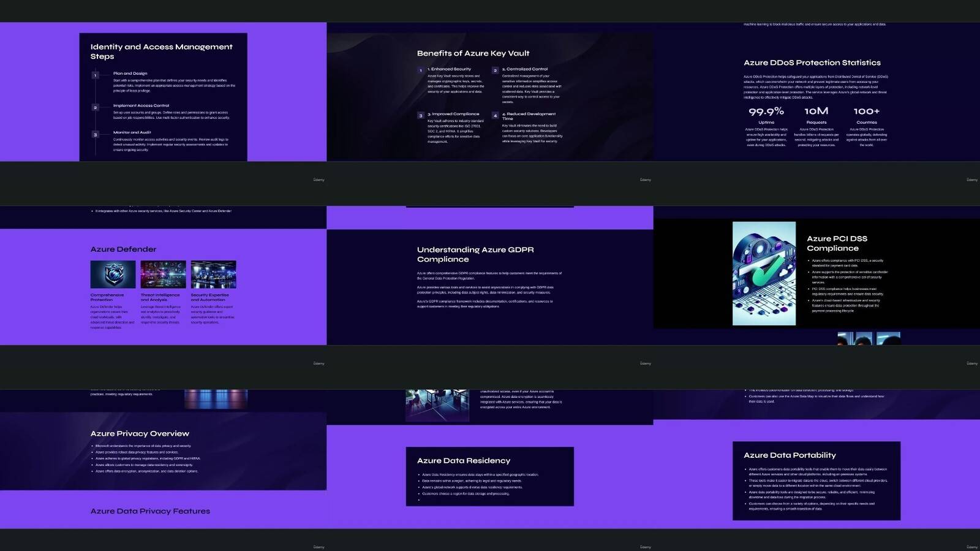The height and width of the screenshot is (551, 980).
Task: Click 'Understanding Azure GDPR Compliance' heading
Action: click(x=475, y=254)
